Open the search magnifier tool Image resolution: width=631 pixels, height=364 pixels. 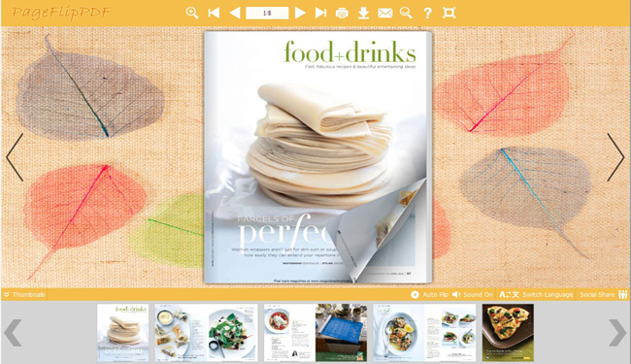click(406, 14)
